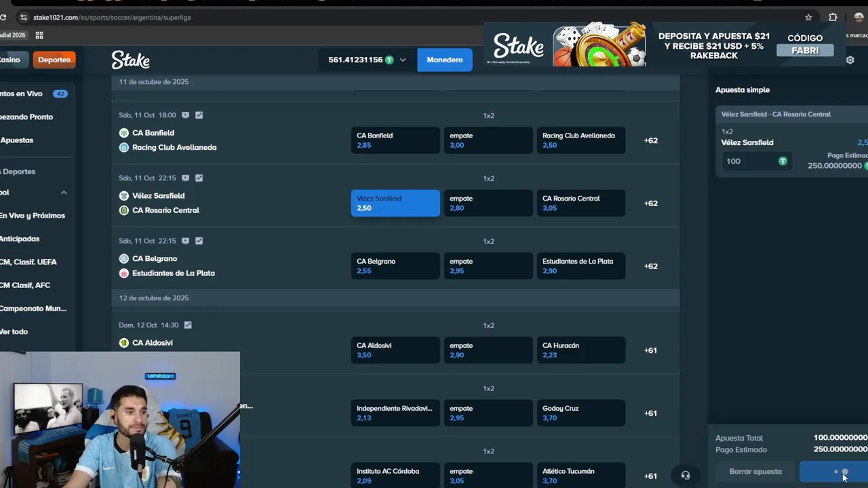Click live stream icon for Vélez Sarsfield match
The width and height of the screenshot is (868, 488).
[x=185, y=178]
